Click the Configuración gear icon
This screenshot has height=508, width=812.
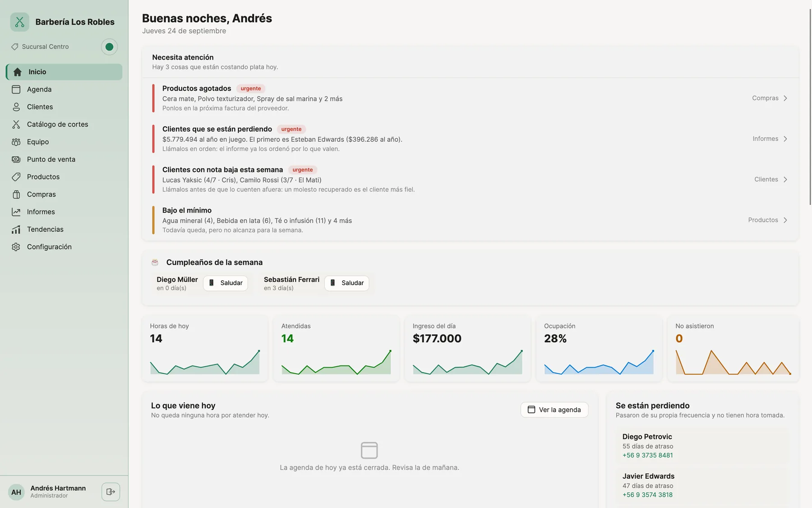(x=16, y=247)
